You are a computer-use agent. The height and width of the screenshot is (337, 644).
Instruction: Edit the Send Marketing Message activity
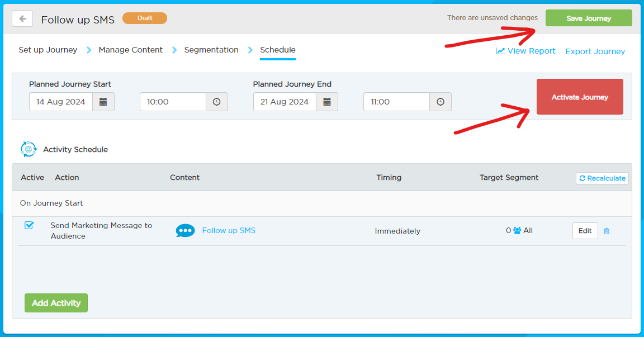[x=585, y=231]
